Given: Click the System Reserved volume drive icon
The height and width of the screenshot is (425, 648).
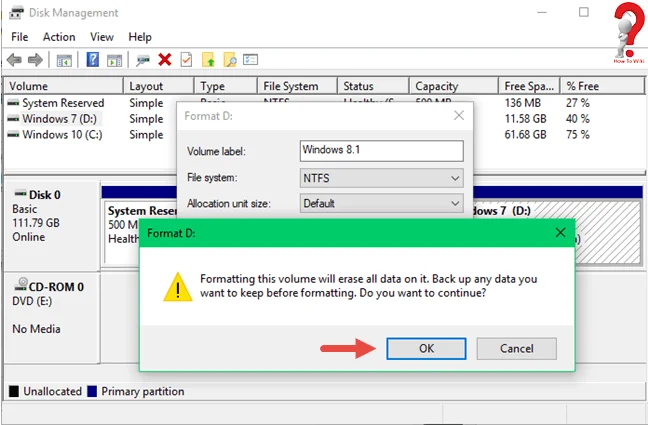Looking at the screenshot, I should [x=13, y=103].
